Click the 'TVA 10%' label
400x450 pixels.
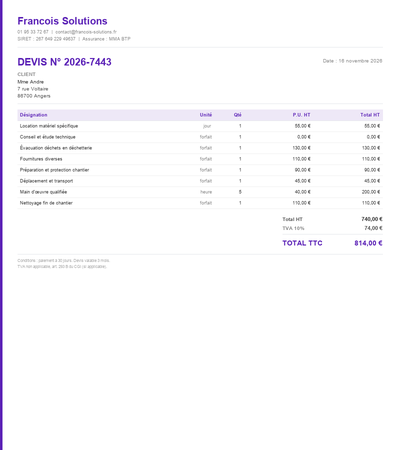(x=293, y=228)
